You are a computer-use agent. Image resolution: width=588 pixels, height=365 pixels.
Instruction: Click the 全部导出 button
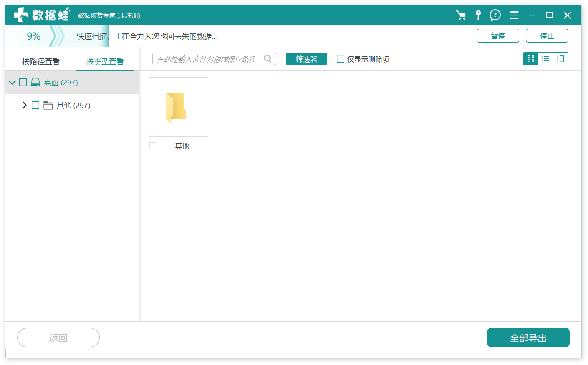(528, 337)
